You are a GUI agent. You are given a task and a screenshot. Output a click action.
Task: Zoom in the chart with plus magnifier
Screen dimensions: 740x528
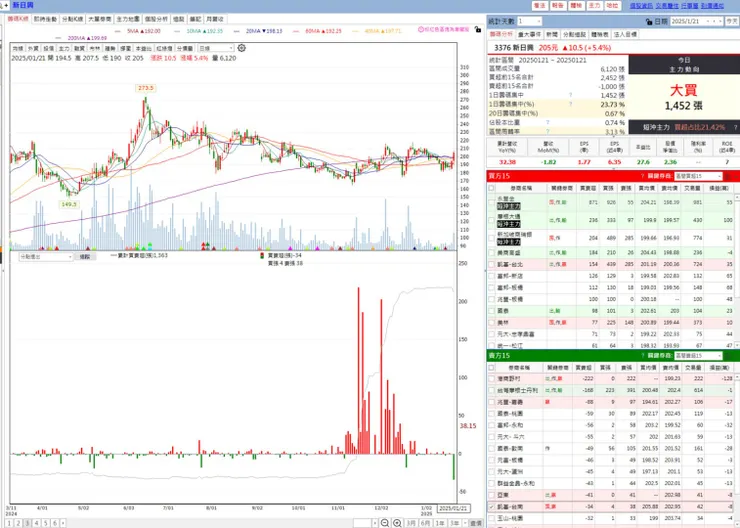(397, 523)
